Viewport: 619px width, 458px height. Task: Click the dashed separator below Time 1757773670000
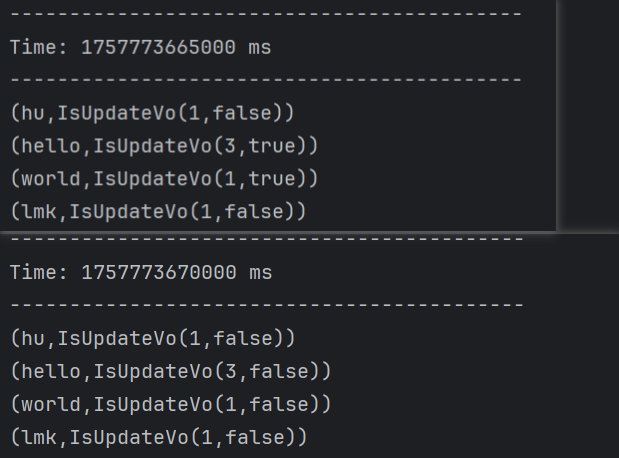[x=266, y=305]
